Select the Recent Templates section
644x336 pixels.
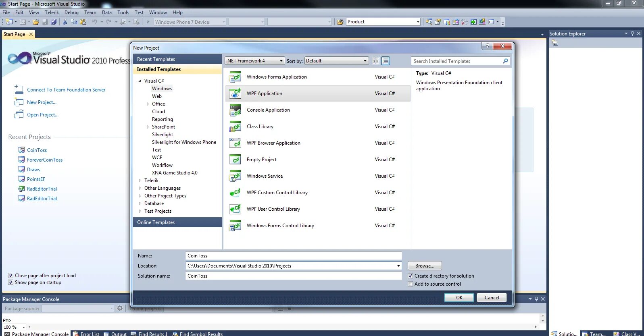[x=177, y=59]
